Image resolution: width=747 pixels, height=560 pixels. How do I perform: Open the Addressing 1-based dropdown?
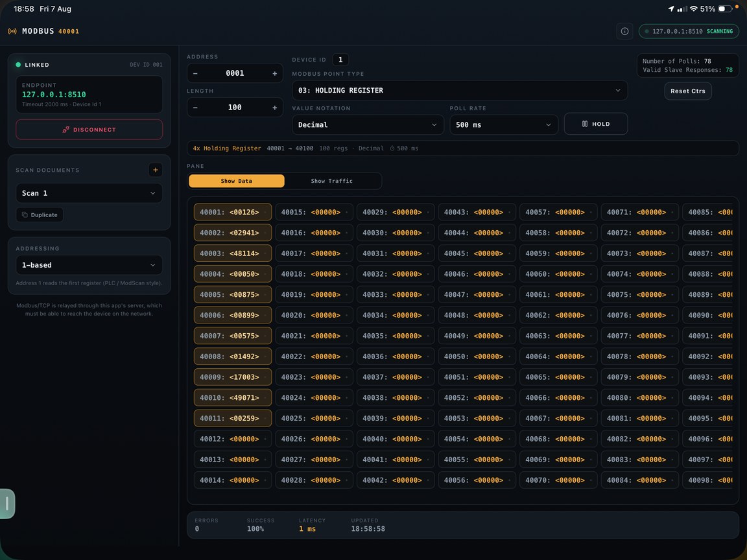[89, 265]
